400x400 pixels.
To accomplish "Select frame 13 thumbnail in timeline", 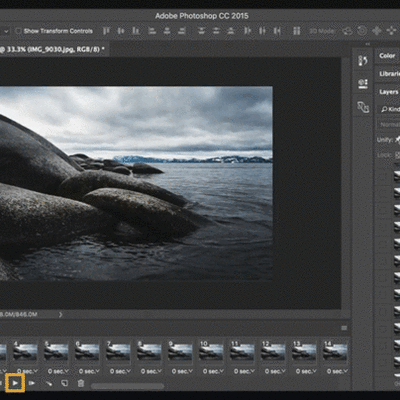I will pos(304,352).
